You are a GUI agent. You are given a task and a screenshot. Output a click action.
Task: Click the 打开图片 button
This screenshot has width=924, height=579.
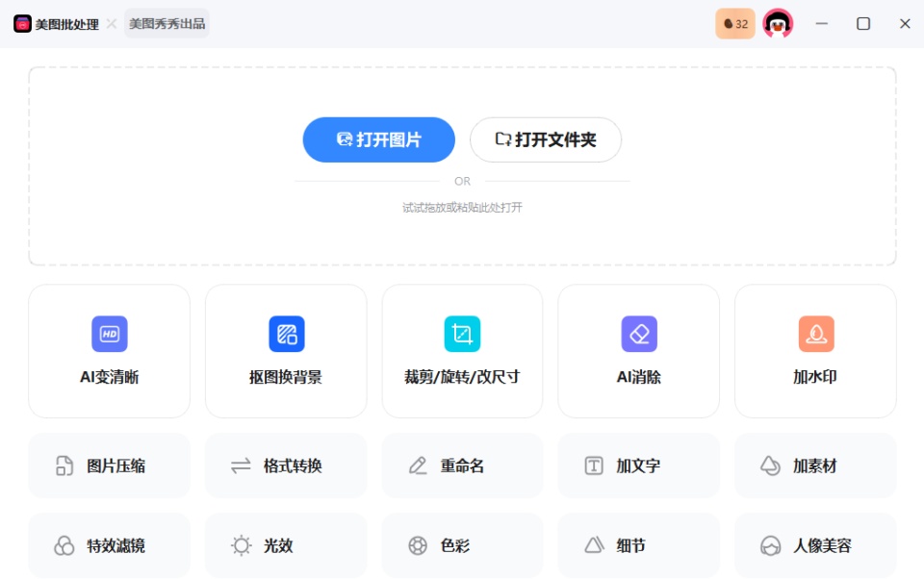coord(379,139)
